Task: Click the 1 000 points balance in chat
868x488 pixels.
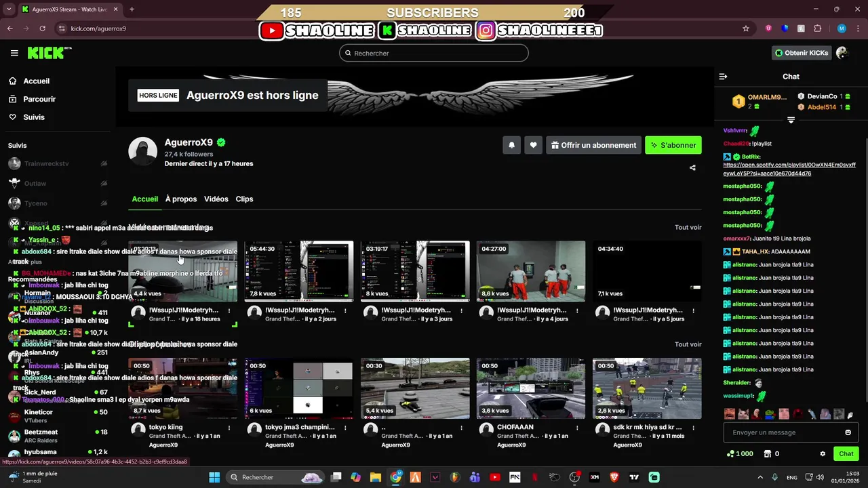Action: [x=740, y=454]
